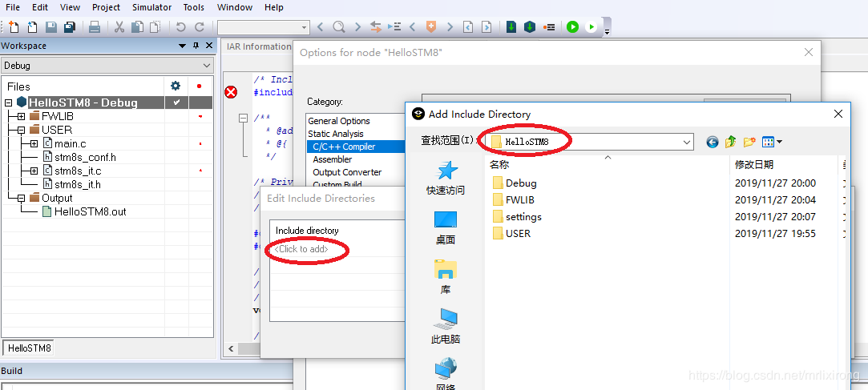Click the HelloSTM8 workspace tab
The image size is (868, 390).
30,348
